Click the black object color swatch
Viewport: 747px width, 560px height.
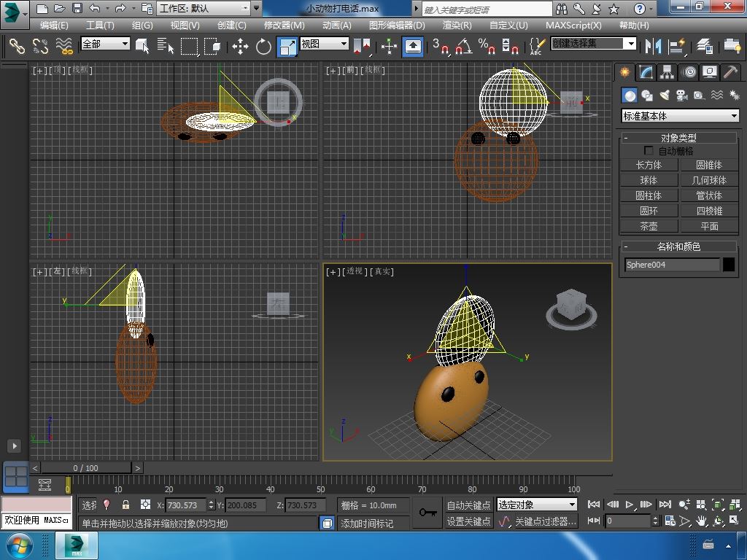click(x=729, y=265)
